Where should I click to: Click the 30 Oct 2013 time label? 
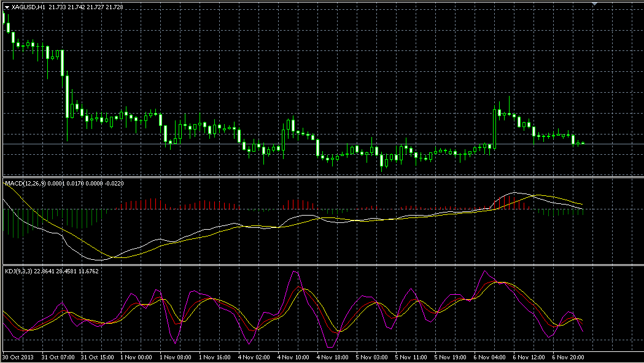pos(18,357)
